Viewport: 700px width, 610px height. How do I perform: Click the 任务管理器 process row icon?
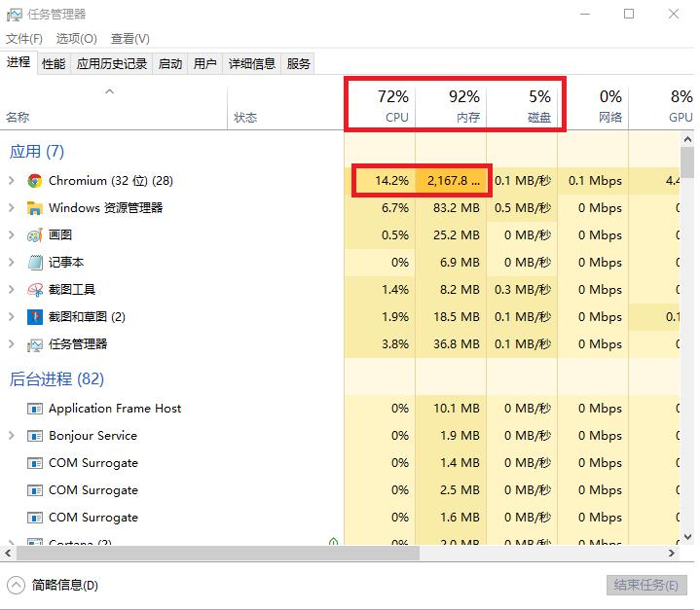click(x=34, y=344)
